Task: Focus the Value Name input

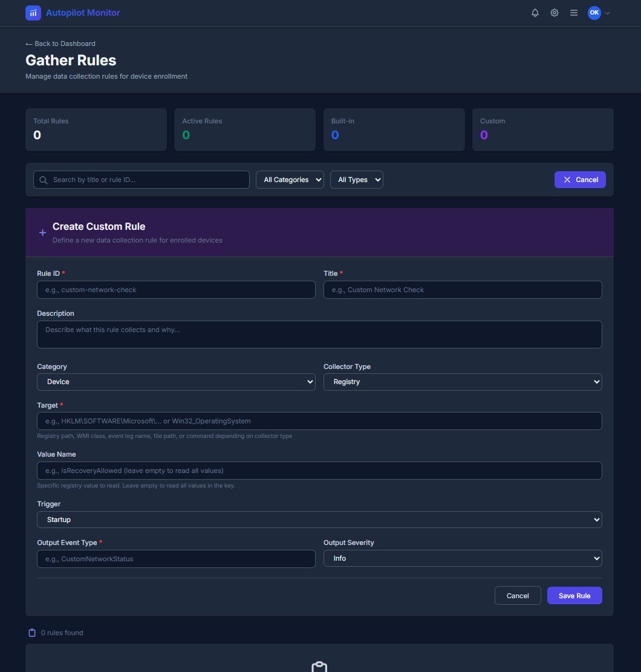Action: click(x=319, y=471)
